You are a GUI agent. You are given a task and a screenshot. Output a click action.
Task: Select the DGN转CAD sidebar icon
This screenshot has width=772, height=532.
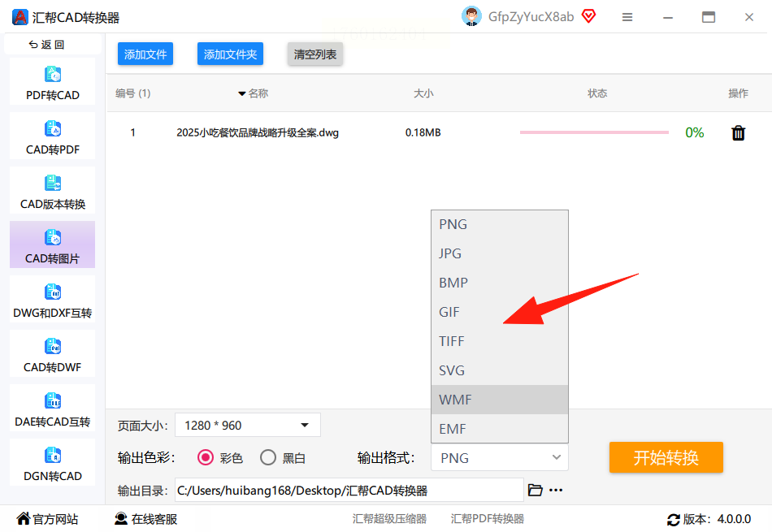53,455
